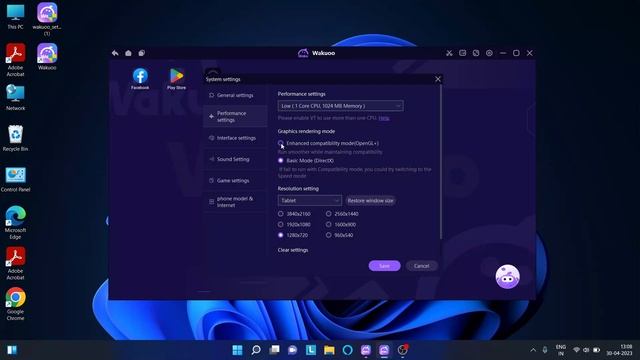The width and height of the screenshot is (640, 360).
Task: Open the Chat icon on the taskbar
Action: pyautogui.click(x=292, y=350)
